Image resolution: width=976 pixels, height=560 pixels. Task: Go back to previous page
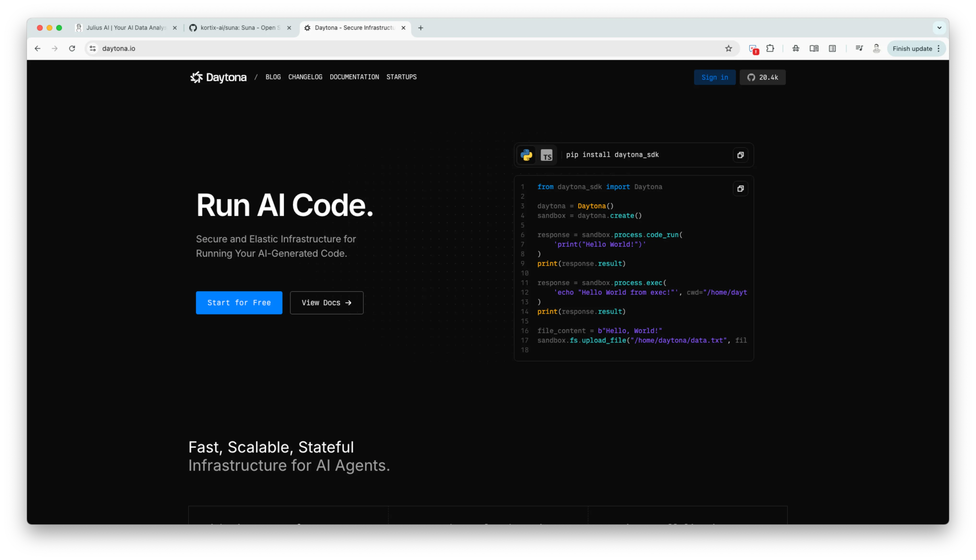[x=37, y=48]
